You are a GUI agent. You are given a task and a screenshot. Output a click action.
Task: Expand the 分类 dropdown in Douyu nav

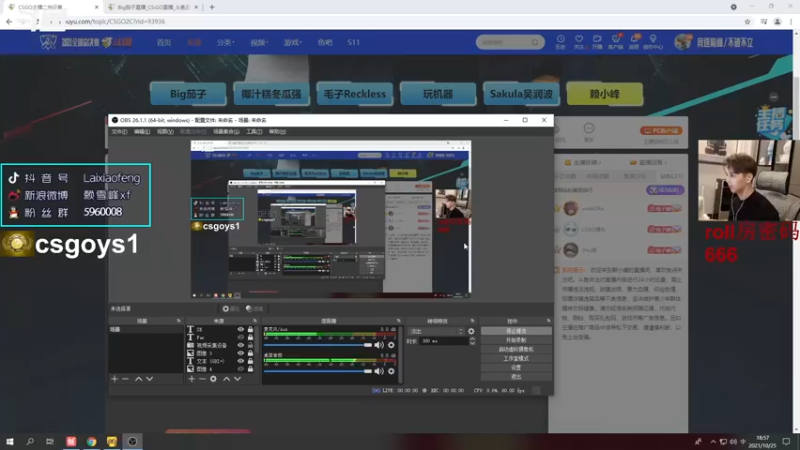pyautogui.click(x=226, y=42)
